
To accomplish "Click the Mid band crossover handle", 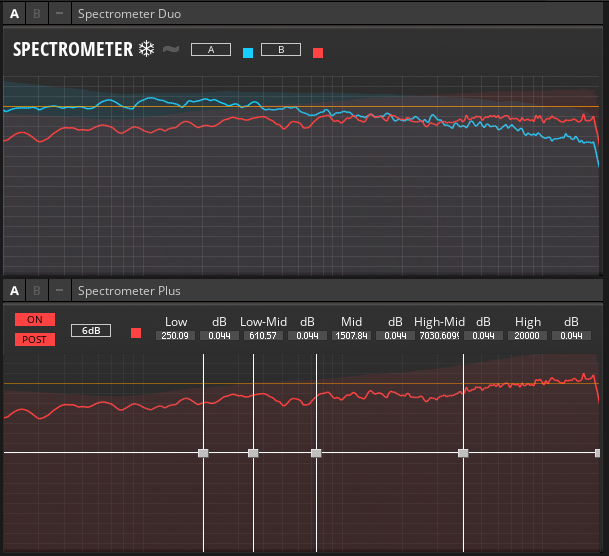I will click(x=316, y=453).
